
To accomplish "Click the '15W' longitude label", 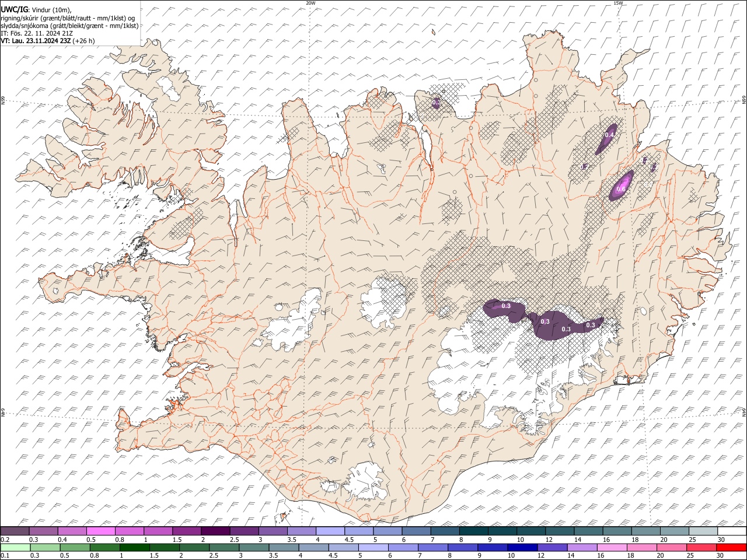I will (617, 3).
